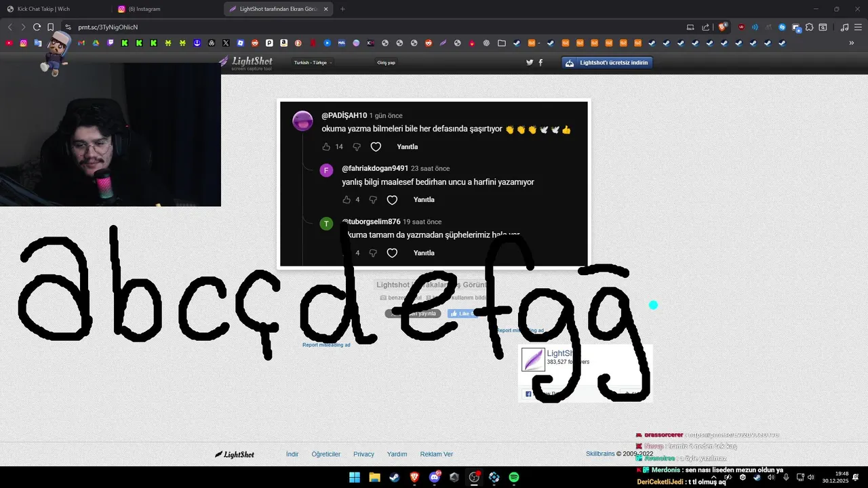Open Windows Start menu
Screen dimensions: 868x488
(x=355, y=477)
